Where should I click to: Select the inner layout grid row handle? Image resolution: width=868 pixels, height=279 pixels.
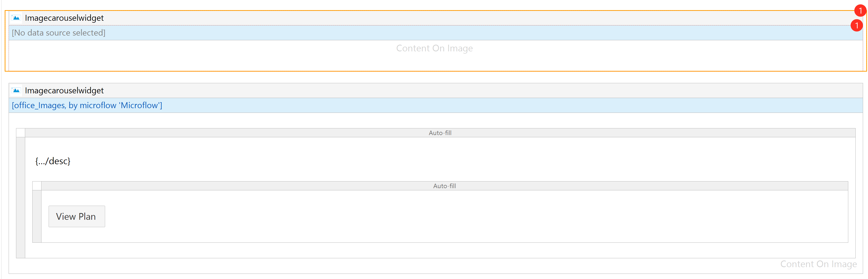pyautogui.click(x=37, y=216)
